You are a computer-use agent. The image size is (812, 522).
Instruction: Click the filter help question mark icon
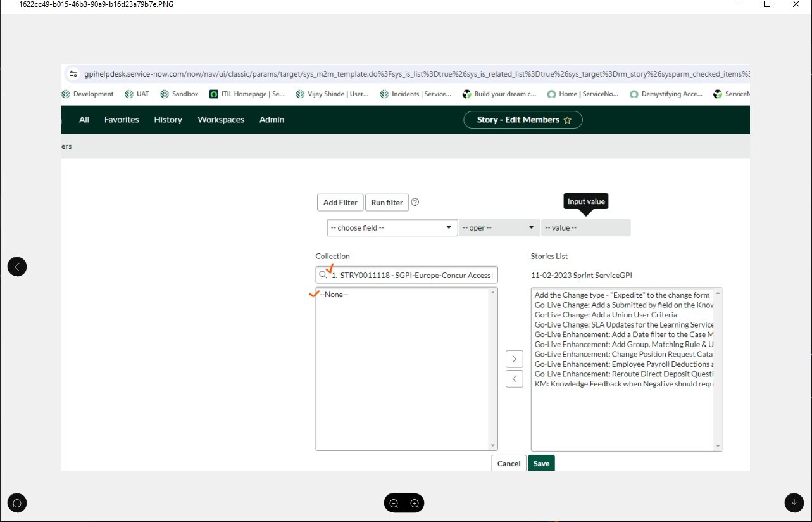pyautogui.click(x=415, y=202)
